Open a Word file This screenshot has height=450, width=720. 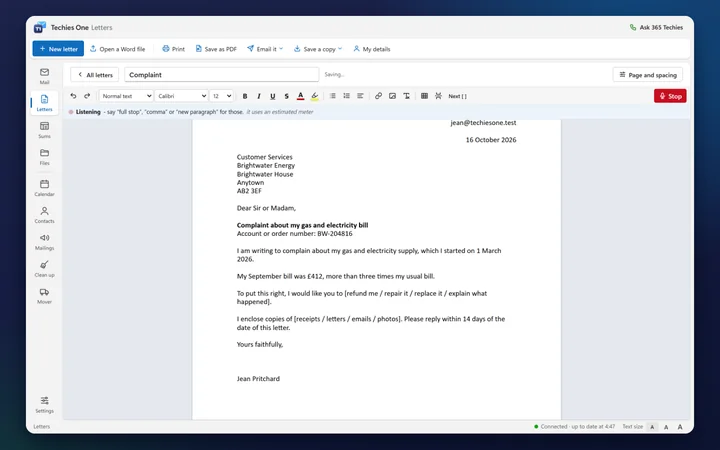(117, 49)
